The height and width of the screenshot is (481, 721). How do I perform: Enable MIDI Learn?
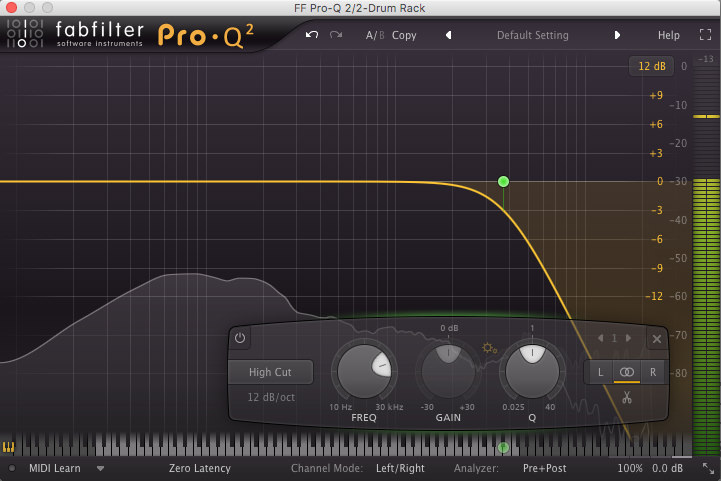[x=55, y=469]
